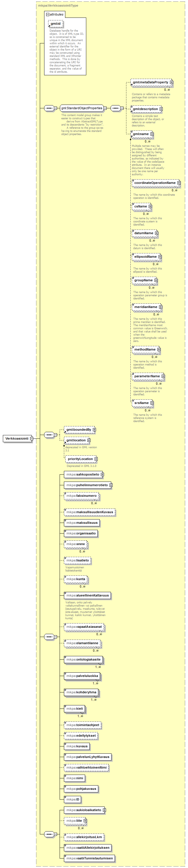Select mkpa:nimi element
Viewport: 188px width, 868px height.
coord(75,778)
